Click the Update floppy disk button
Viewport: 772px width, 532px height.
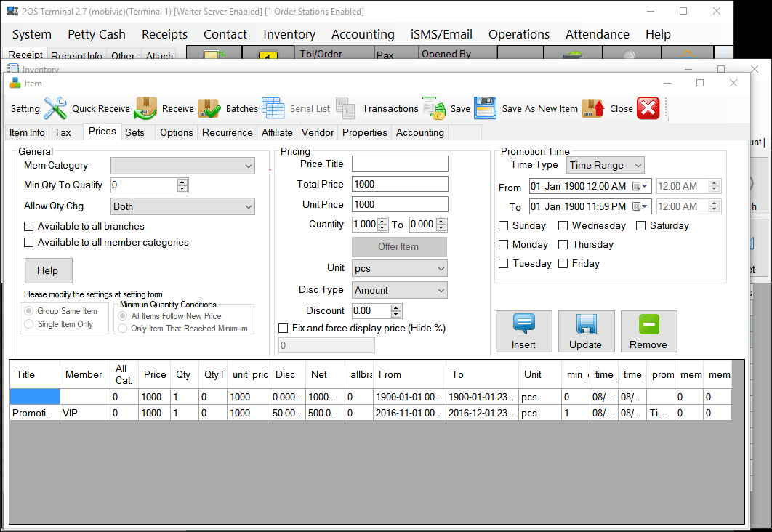tap(586, 331)
